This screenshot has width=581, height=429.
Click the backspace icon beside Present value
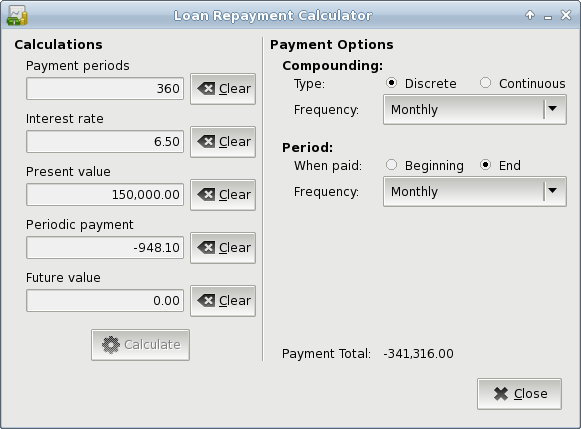click(x=206, y=194)
